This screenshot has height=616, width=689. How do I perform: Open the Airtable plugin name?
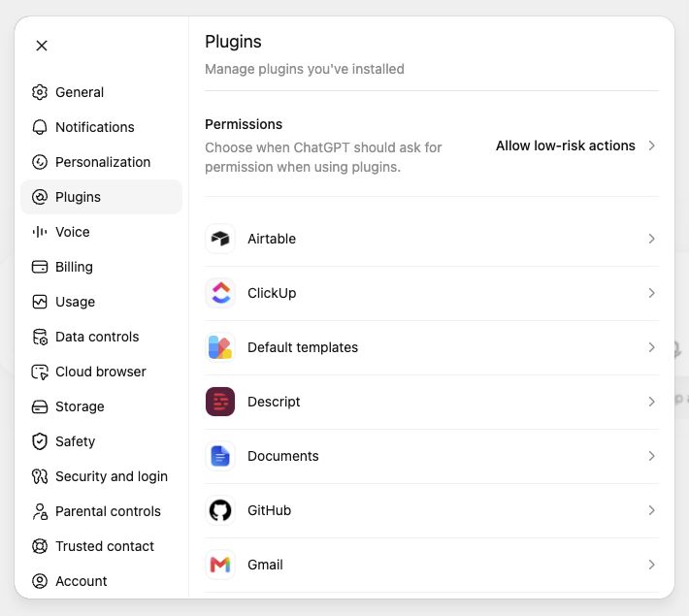[272, 239]
